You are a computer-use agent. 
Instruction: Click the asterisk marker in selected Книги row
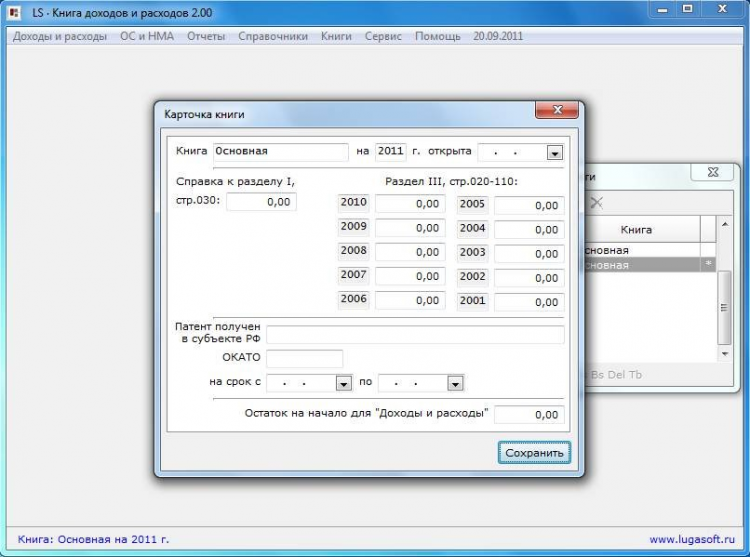708,264
